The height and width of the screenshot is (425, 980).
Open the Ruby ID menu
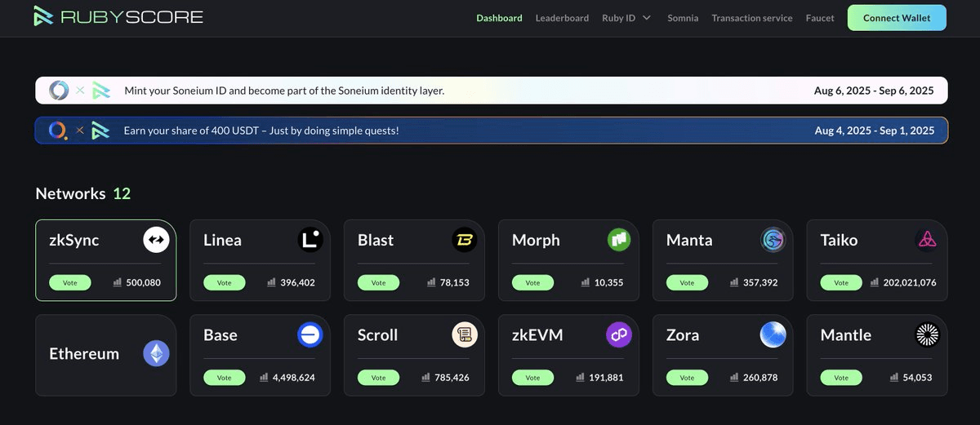pyautogui.click(x=626, y=18)
